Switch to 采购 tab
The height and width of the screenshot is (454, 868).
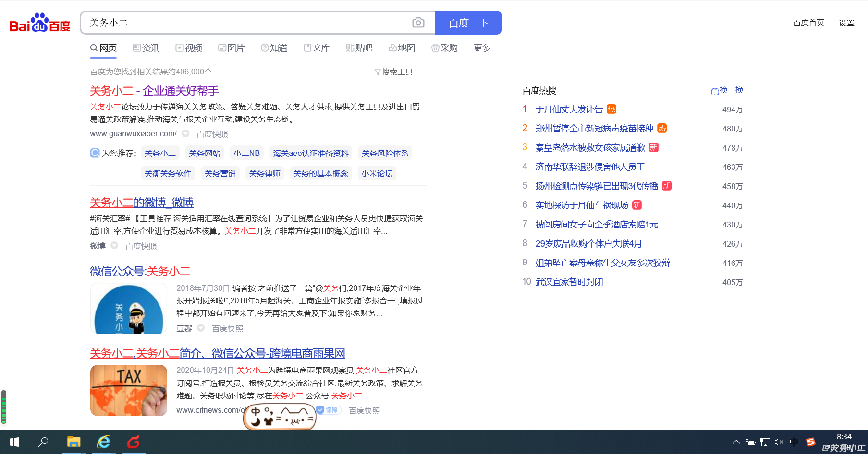[x=444, y=48]
